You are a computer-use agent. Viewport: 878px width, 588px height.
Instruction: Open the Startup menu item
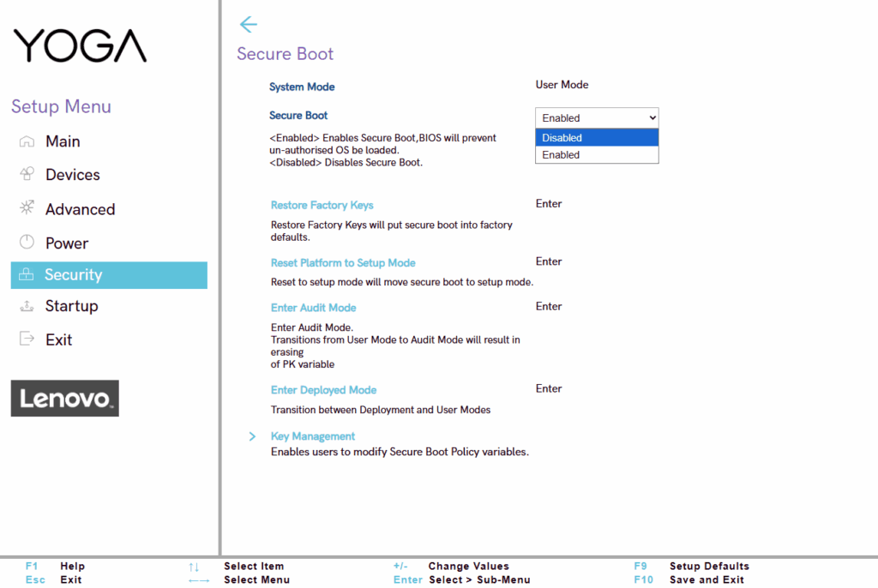(x=71, y=306)
